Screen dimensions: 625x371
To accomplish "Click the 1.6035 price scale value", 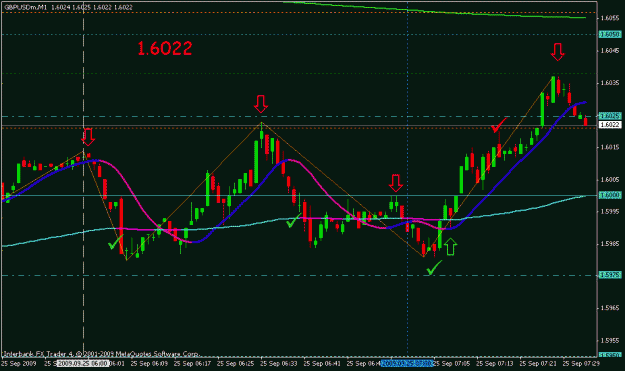I will point(610,83).
